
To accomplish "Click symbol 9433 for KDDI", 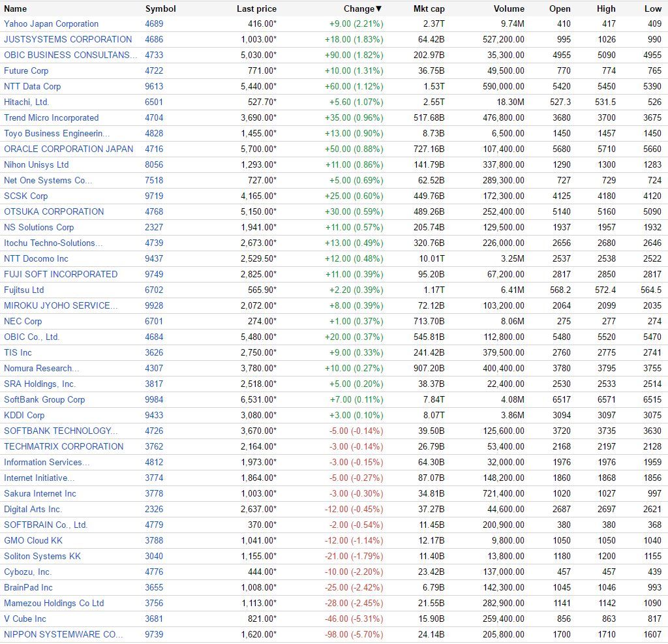I will (154, 416).
